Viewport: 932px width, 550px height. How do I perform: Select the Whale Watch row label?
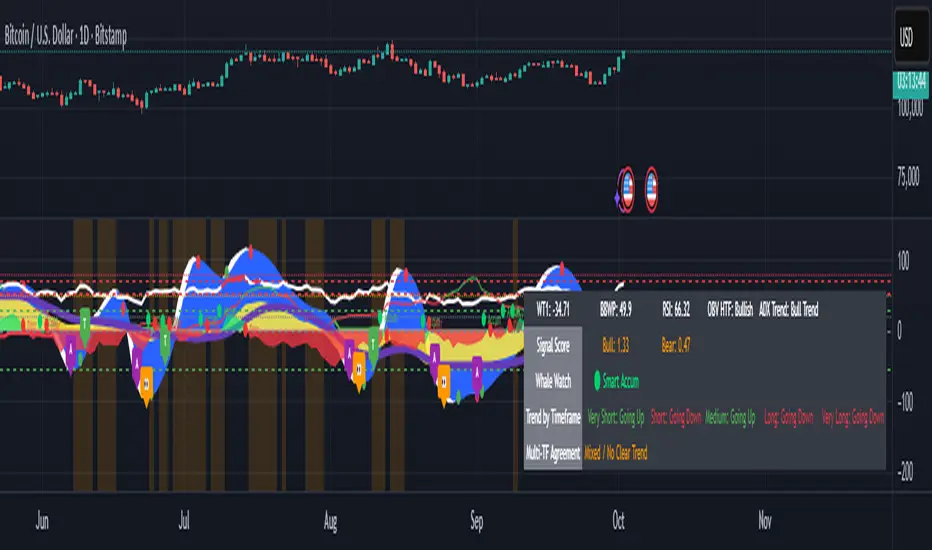[x=553, y=381]
